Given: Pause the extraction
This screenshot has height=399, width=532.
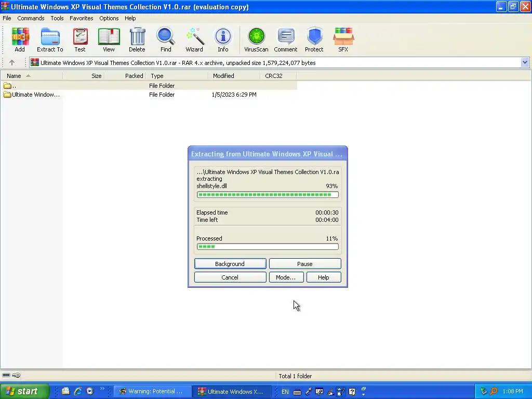Looking at the screenshot, I should click(304, 263).
